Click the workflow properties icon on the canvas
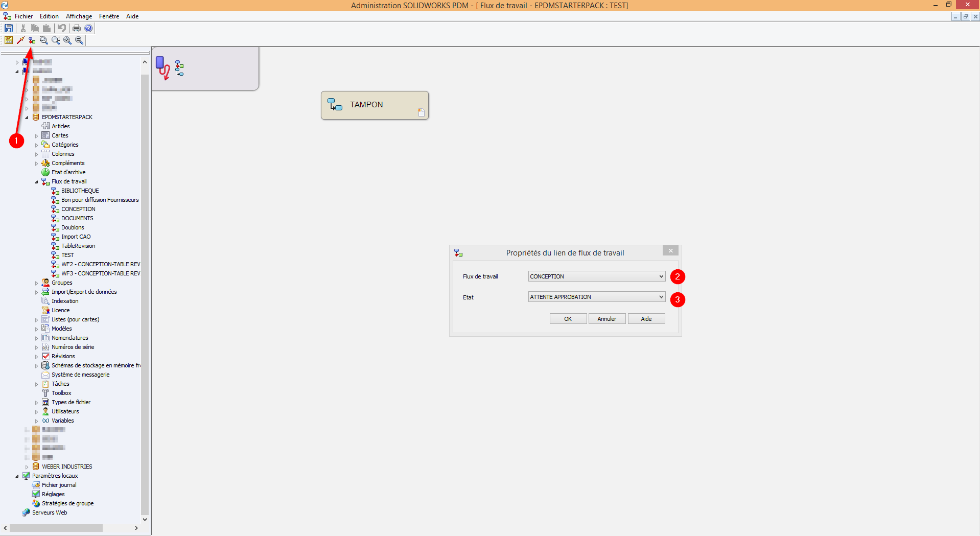The height and width of the screenshot is (536, 980). [x=163, y=68]
